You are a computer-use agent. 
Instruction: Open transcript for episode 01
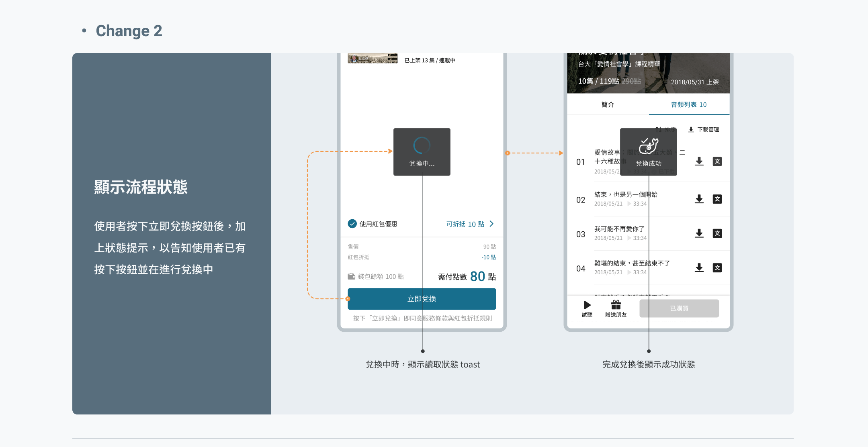(x=717, y=161)
